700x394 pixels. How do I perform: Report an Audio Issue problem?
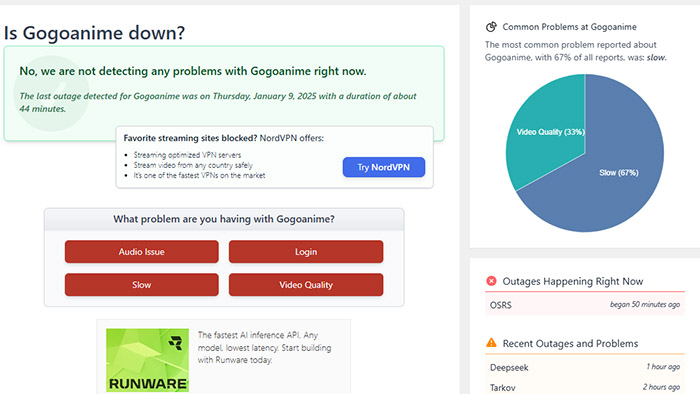point(142,252)
